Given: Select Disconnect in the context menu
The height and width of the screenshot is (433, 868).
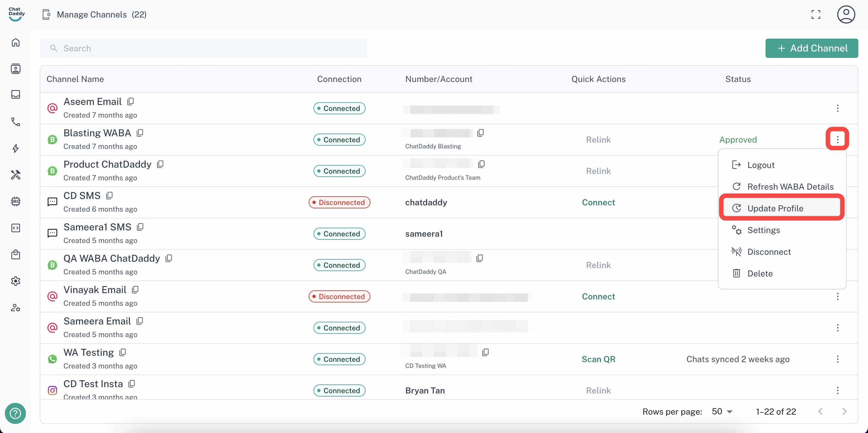Looking at the screenshot, I should pyautogui.click(x=769, y=251).
